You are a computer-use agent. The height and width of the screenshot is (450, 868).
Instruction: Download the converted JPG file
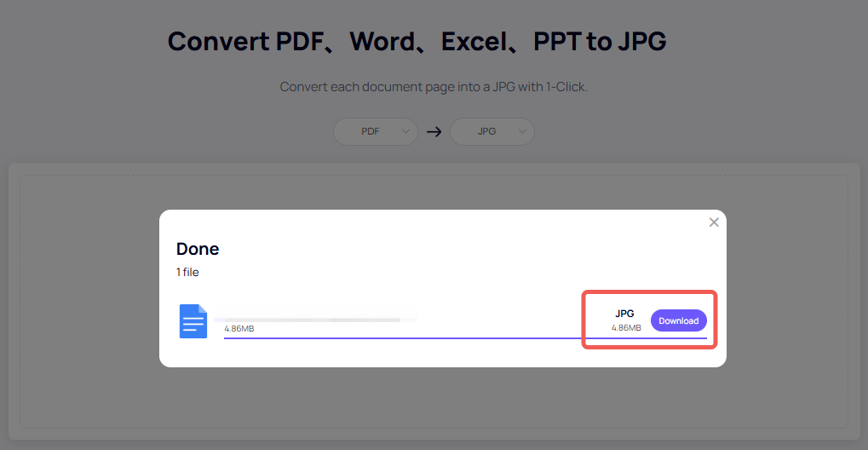(x=678, y=320)
